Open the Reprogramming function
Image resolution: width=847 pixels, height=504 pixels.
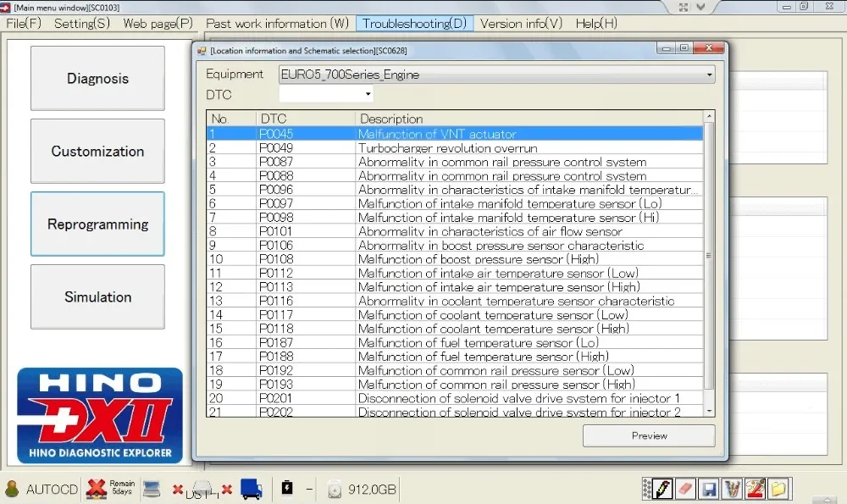point(97,224)
